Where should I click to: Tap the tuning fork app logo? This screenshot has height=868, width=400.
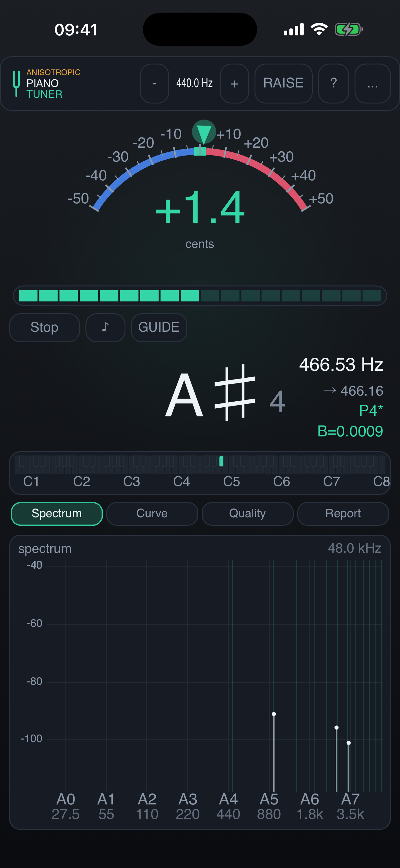(16, 83)
